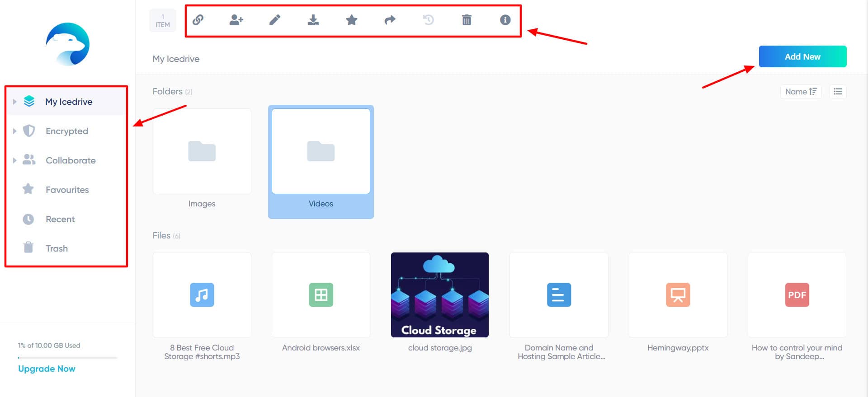Open the Name sort order dropdown
Image resolution: width=868 pixels, height=397 pixels.
pyautogui.click(x=801, y=92)
